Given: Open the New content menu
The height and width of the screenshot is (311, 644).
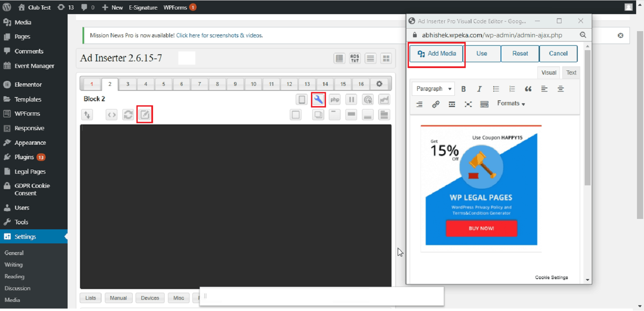Looking at the screenshot, I should click(113, 7).
